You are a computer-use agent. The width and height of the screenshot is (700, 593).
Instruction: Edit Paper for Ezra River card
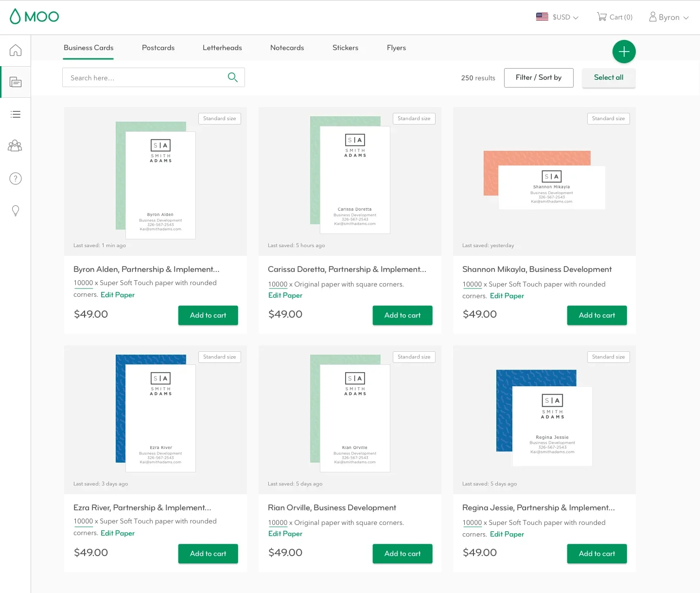118,533
